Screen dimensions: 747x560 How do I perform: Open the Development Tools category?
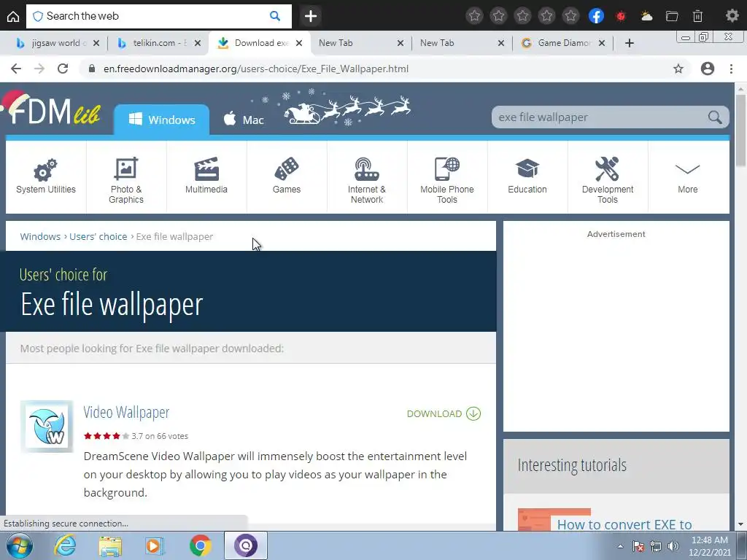point(608,176)
